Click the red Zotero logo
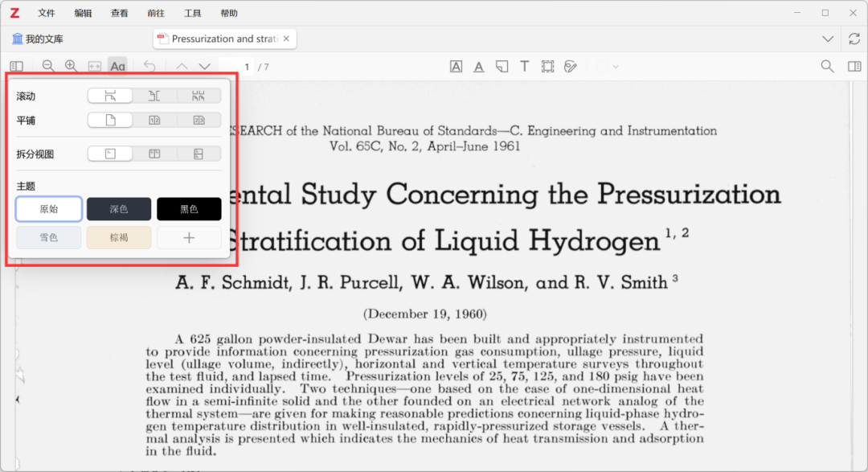 15,13
